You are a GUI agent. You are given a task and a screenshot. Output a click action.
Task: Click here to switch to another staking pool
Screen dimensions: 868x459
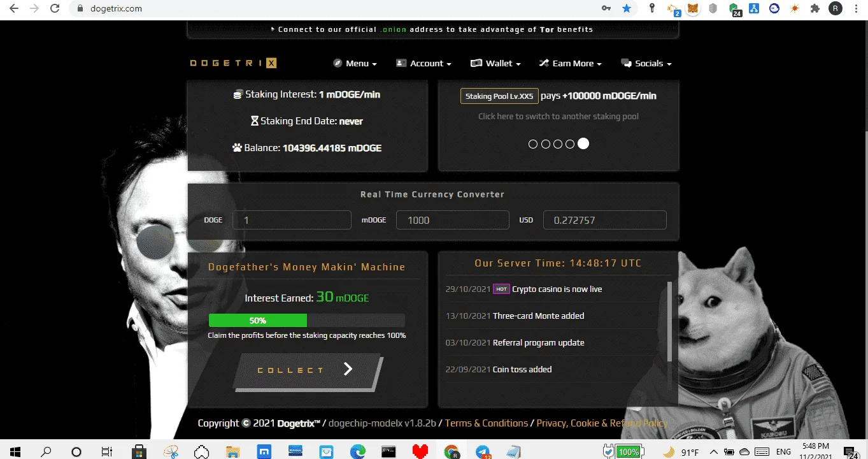pyautogui.click(x=559, y=116)
